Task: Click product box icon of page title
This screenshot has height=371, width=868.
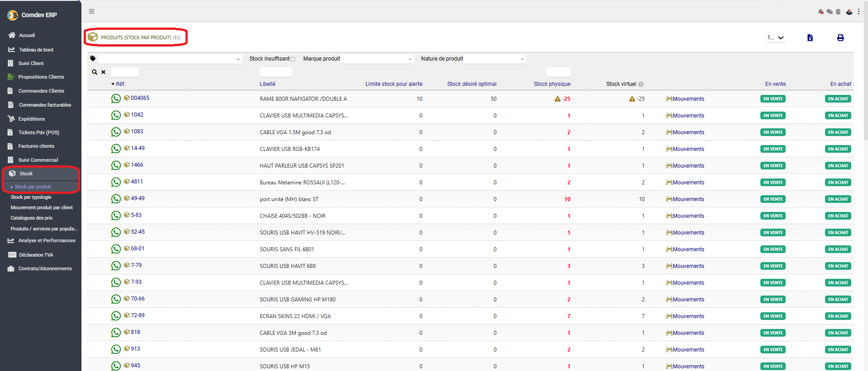Action: (93, 37)
